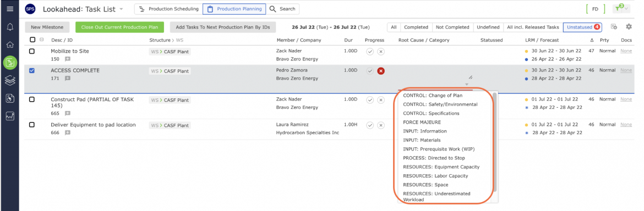This screenshot has width=644, height=211.
Task: Uncheck the ACCESS COMPLETE row checkbox
Action: [32, 70]
